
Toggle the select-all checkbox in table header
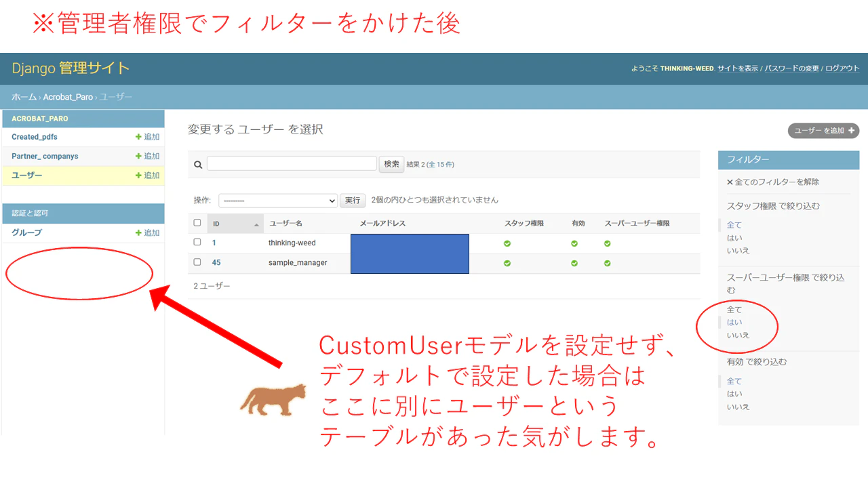197,222
